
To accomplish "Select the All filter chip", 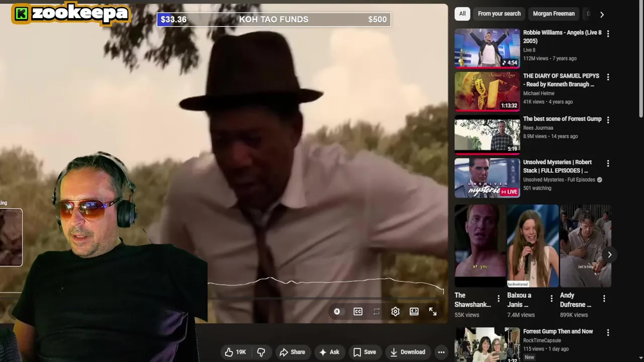I will coord(462,14).
